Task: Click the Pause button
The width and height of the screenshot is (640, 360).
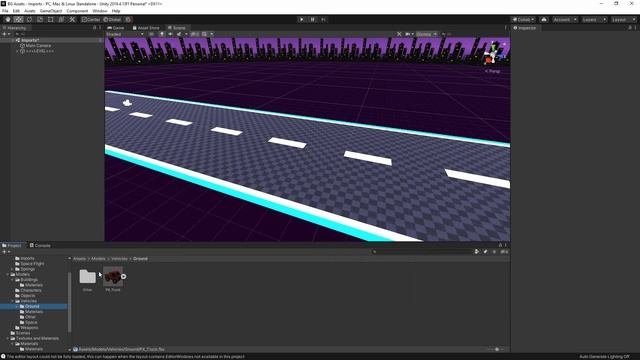Action: coord(313,20)
